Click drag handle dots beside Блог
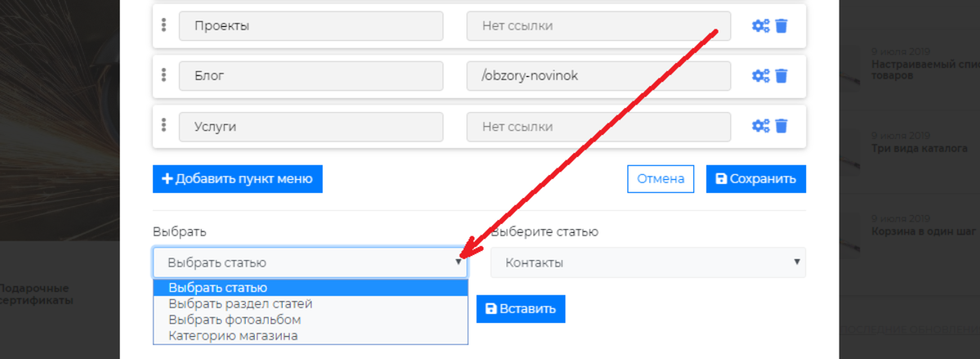 164,75
